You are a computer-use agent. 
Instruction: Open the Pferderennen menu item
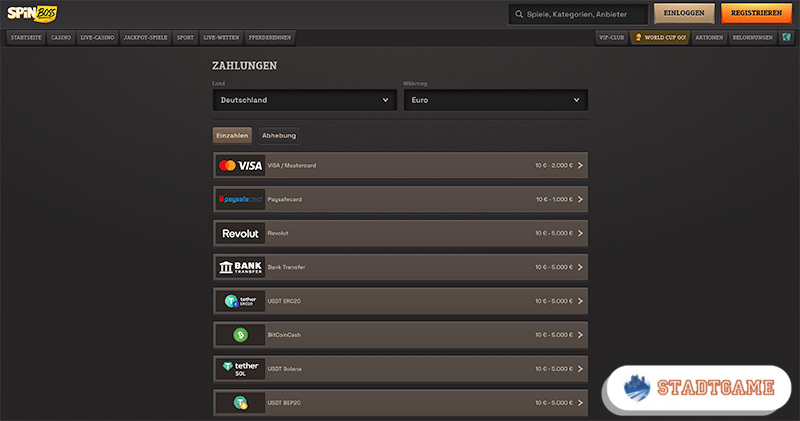click(270, 37)
